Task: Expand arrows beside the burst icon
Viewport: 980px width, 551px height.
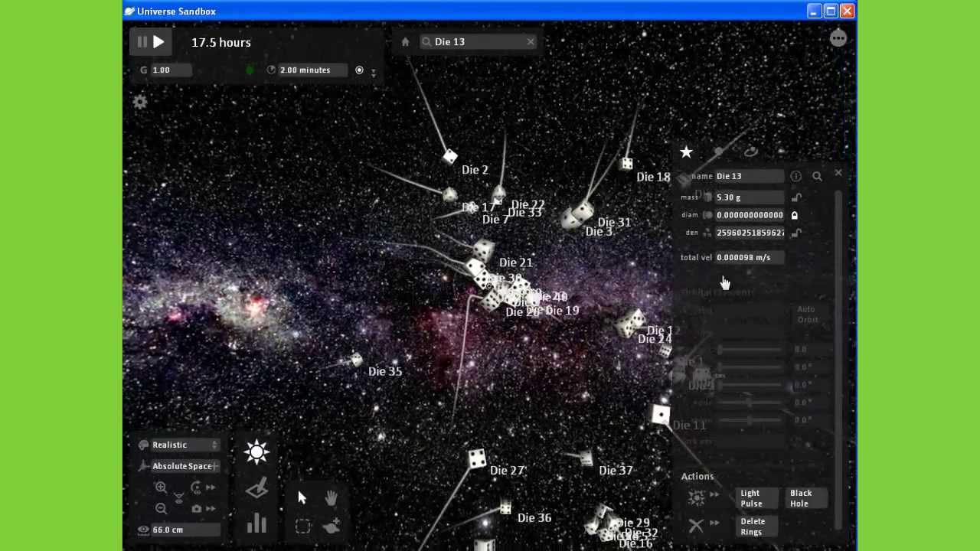Action: (x=714, y=495)
